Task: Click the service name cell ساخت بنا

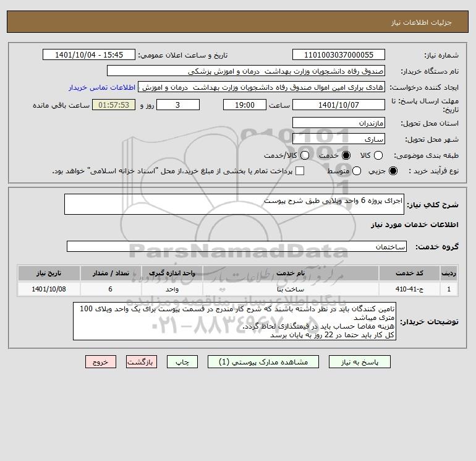Action: (x=291, y=289)
